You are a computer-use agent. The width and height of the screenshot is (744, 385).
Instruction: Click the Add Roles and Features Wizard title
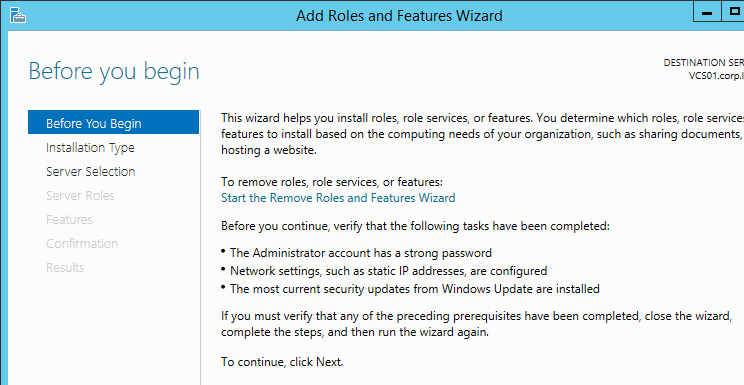[399, 16]
